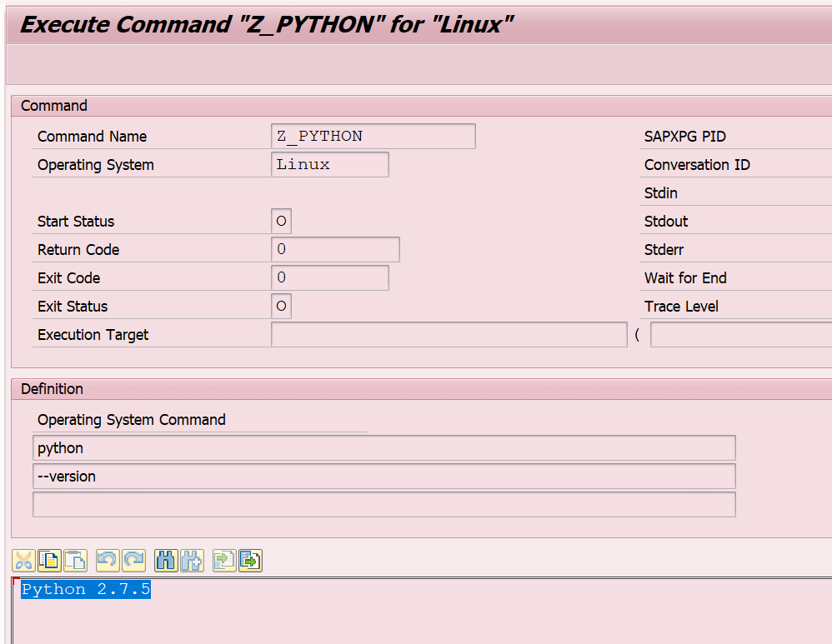Open Find using the binoculars icon
Screen dimensions: 832x644
point(166,561)
